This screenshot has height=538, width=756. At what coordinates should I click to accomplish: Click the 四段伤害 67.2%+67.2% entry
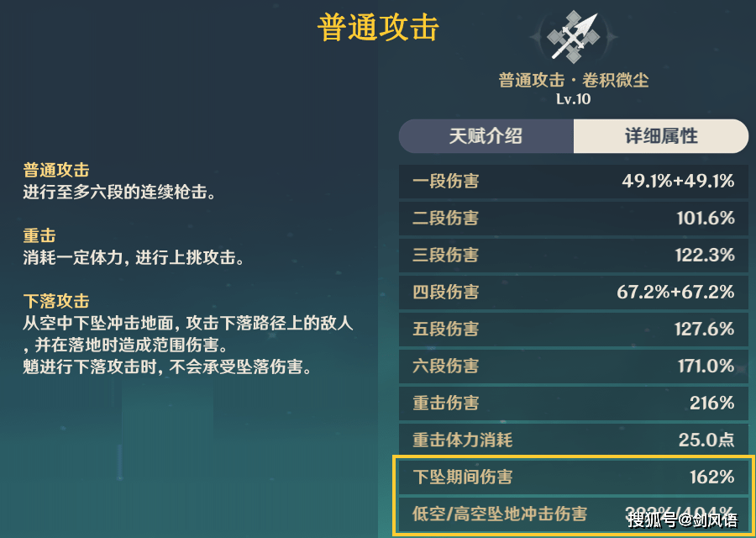(x=573, y=293)
